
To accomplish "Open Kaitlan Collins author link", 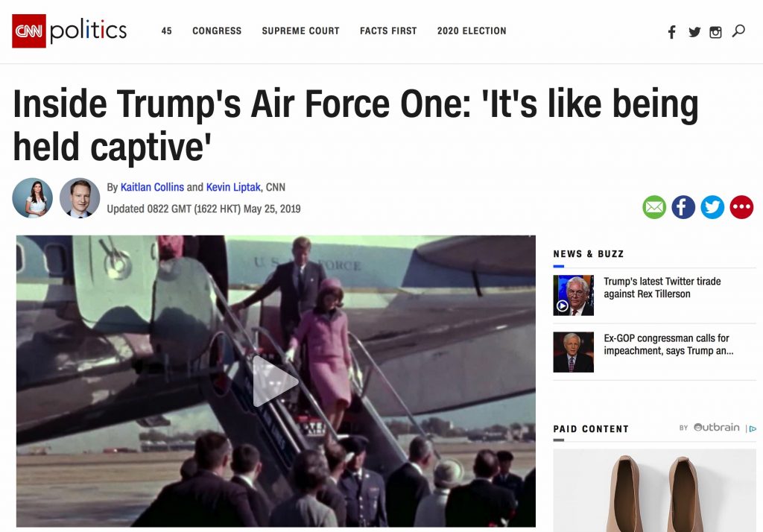I will [152, 187].
